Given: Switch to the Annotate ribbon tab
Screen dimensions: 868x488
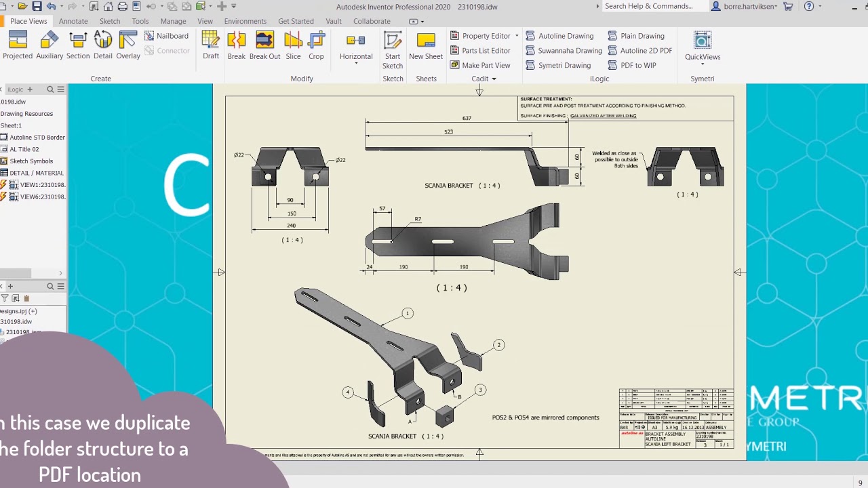Looking at the screenshot, I should [x=73, y=21].
